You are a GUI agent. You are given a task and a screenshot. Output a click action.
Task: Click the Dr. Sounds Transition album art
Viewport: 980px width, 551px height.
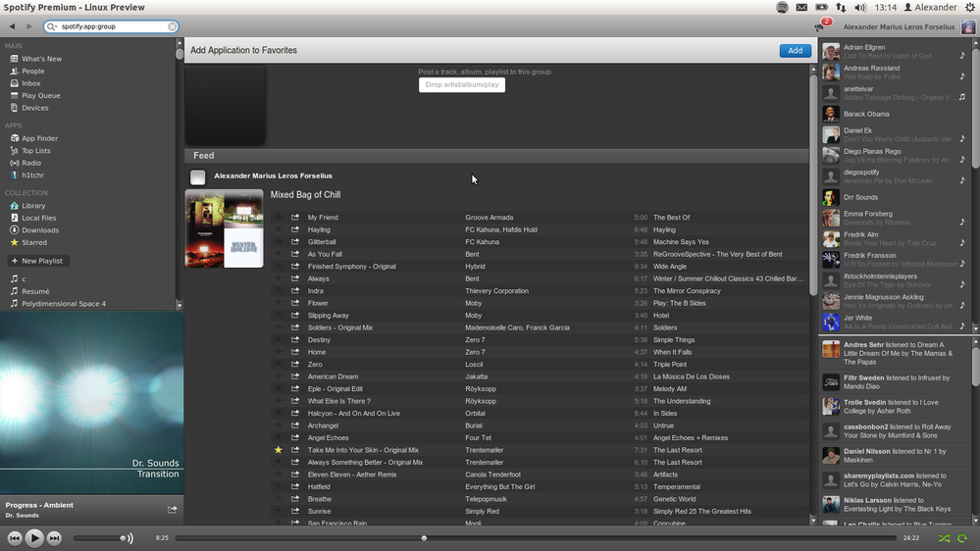(x=92, y=402)
